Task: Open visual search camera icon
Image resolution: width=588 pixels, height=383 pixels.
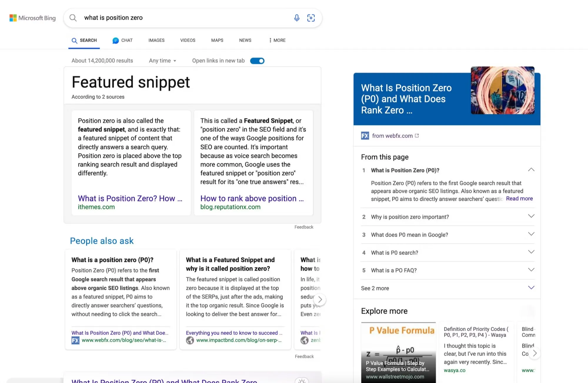Action: click(x=311, y=18)
